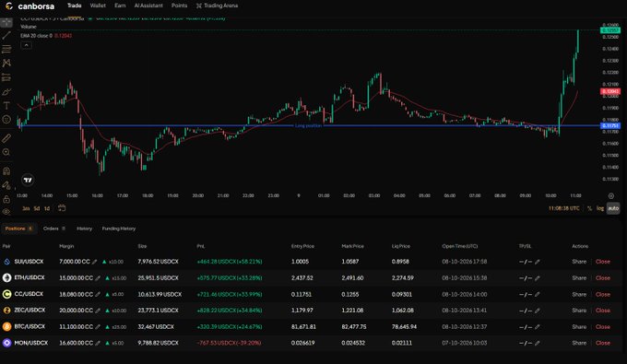Share the SUI/USDCX position
The image size is (627, 364).
[x=579, y=262]
